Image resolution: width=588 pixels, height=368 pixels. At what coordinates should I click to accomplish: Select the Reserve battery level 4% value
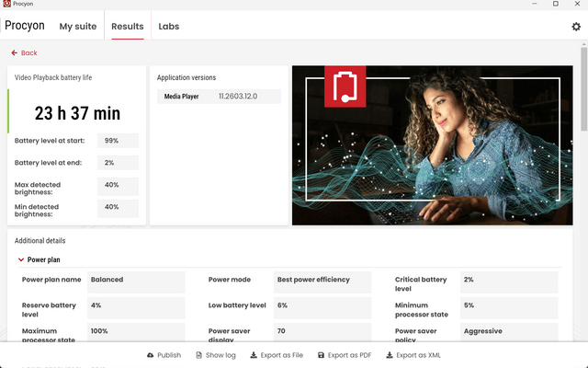(x=136, y=308)
